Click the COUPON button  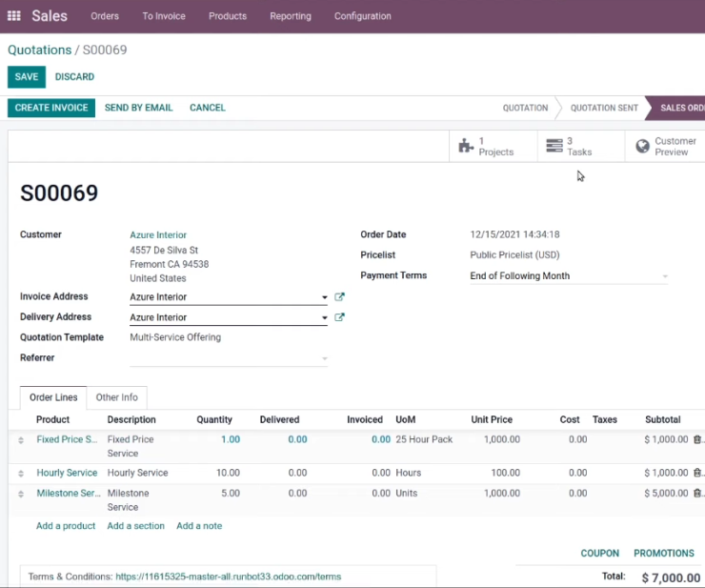tap(600, 554)
